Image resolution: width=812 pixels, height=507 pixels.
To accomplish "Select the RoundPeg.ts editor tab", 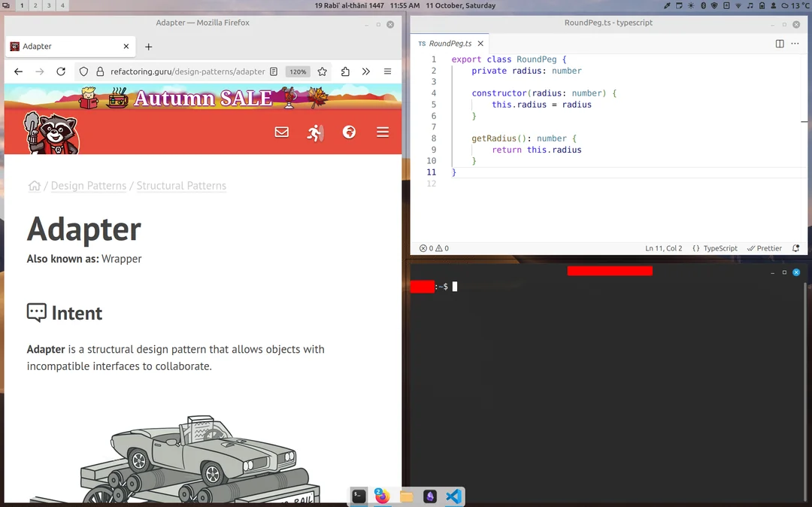I will click(x=450, y=44).
